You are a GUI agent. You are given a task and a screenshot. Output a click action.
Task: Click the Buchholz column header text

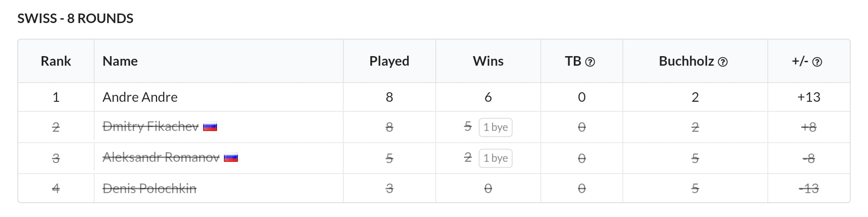pyautogui.click(x=686, y=61)
